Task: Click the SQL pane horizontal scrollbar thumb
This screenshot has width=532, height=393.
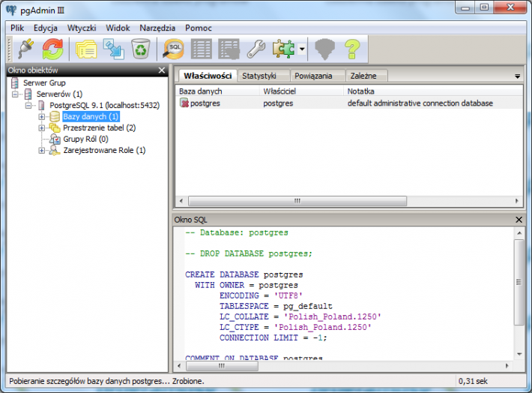Action: [x=222, y=366]
